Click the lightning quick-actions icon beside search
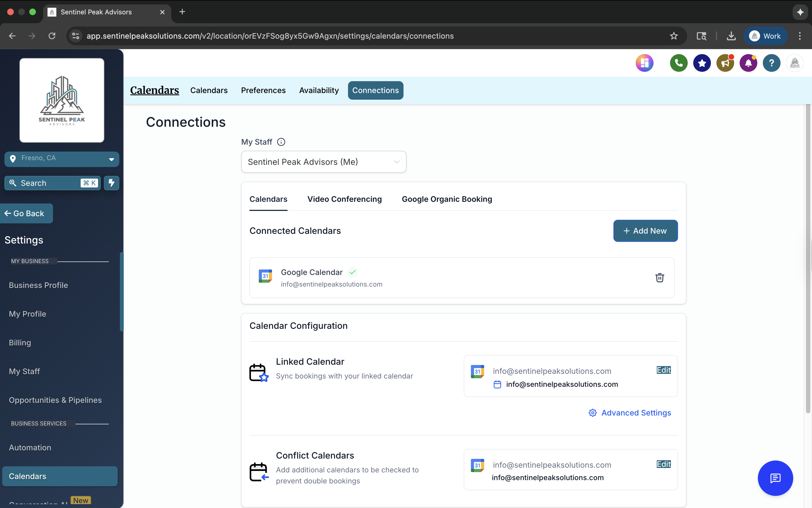812x508 pixels. [112, 183]
